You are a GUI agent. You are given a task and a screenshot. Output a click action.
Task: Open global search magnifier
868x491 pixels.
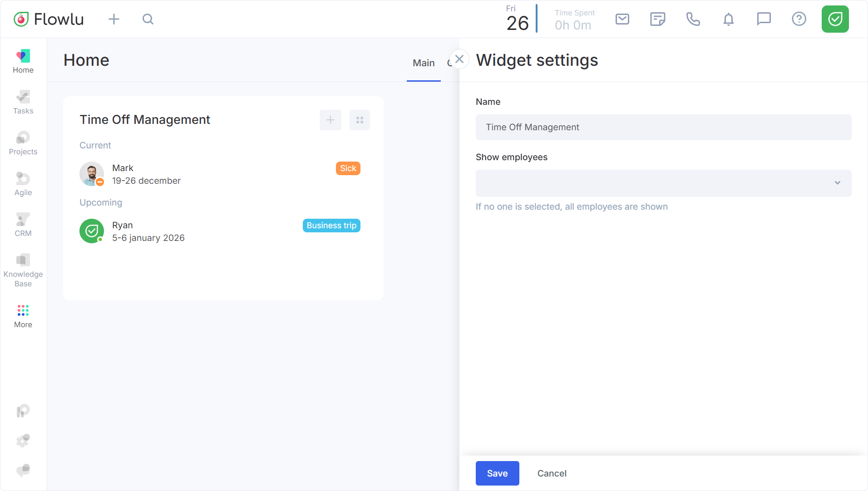click(x=148, y=19)
